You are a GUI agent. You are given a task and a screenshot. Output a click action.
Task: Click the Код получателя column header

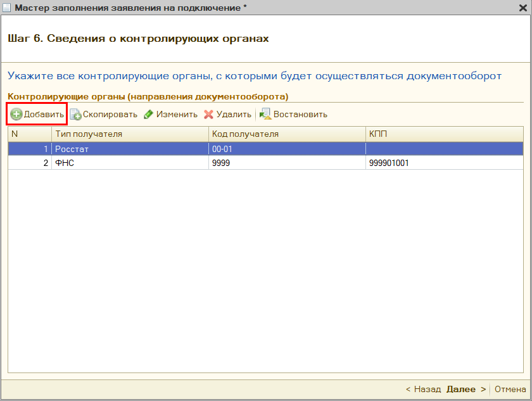pos(287,134)
